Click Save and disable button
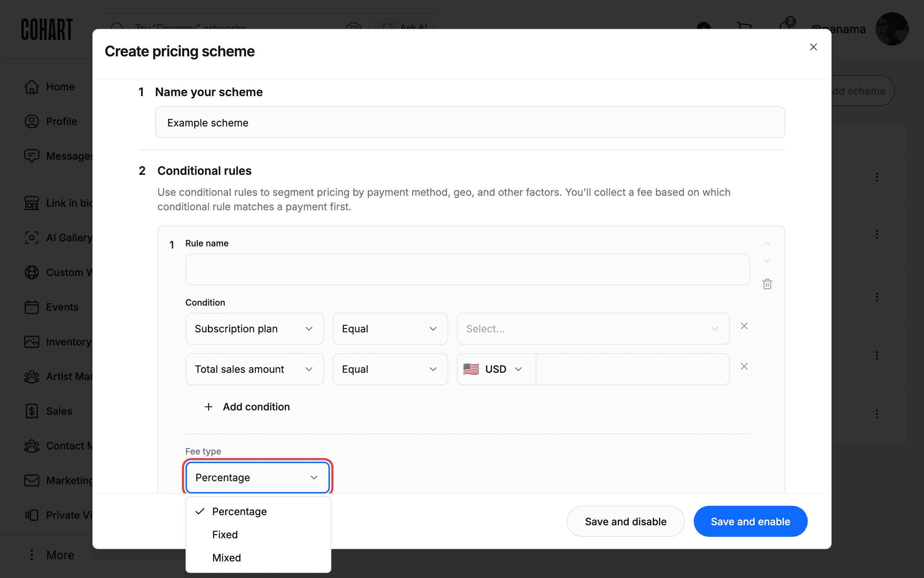The height and width of the screenshot is (578, 924). 626,521
